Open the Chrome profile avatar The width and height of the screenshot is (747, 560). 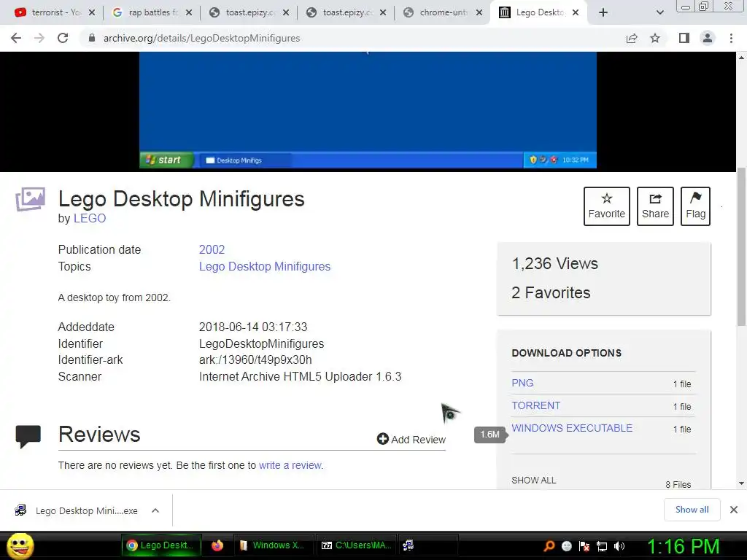click(x=708, y=38)
